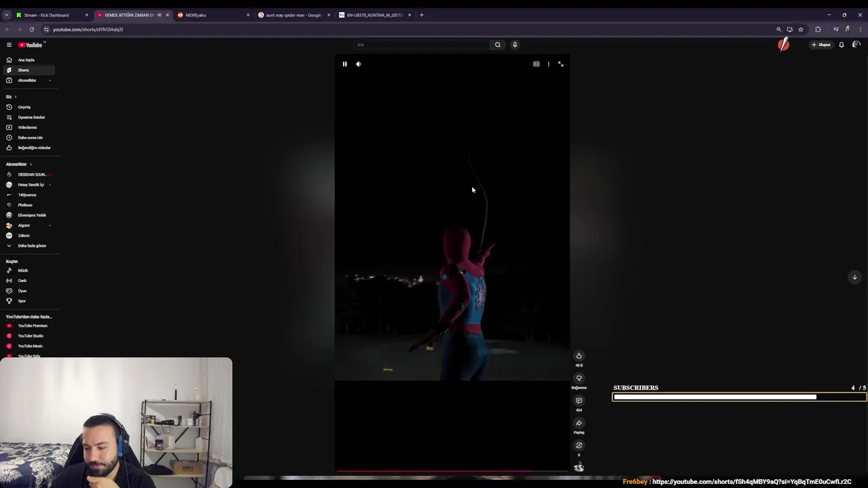The width and height of the screenshot is (868, 488).
Task: Bookmark this page with the star
Action: click(801, 29)
